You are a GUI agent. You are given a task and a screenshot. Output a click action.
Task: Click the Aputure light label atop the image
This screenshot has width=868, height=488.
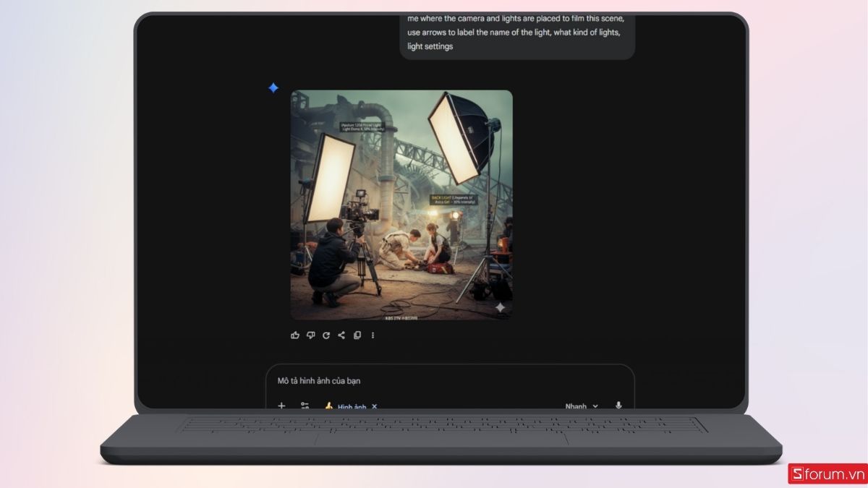point(363,127)
